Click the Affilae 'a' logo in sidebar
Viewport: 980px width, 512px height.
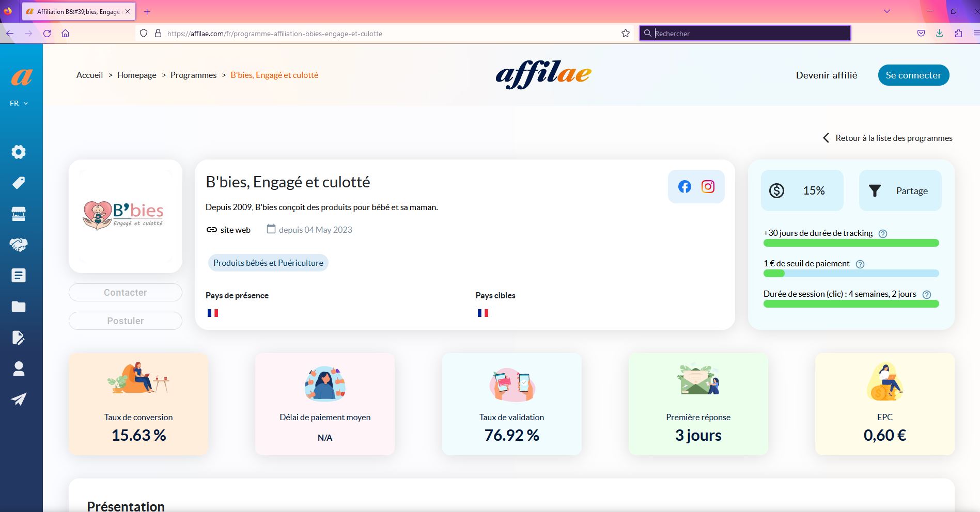pyautogui.click(x=21, y=77)
